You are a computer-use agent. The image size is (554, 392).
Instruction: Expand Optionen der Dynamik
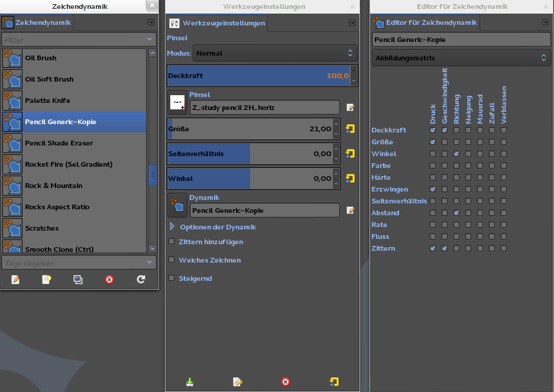tap(173, 226)
